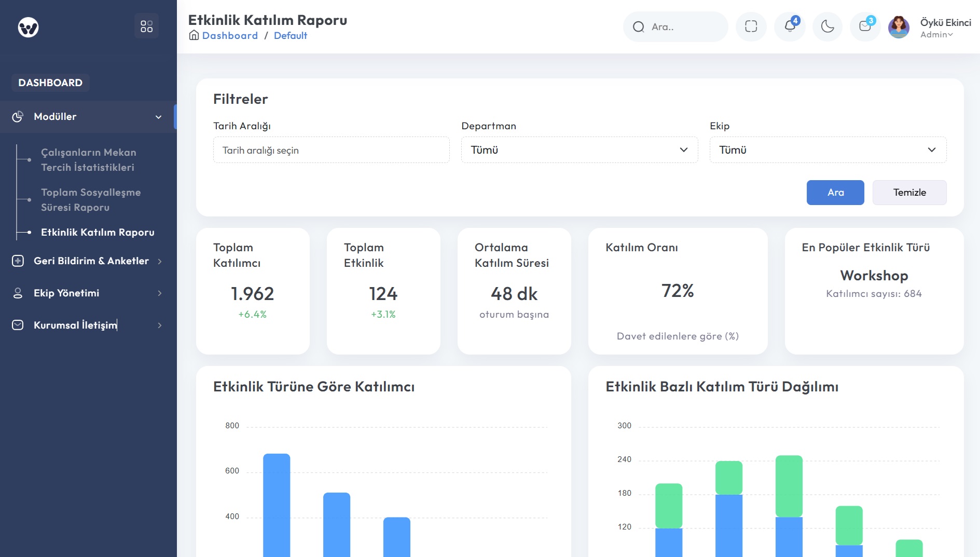Click the Tarih aralığı seçin input
The height and width of the screenshot is (557, 980).
(x=331, y=150)
